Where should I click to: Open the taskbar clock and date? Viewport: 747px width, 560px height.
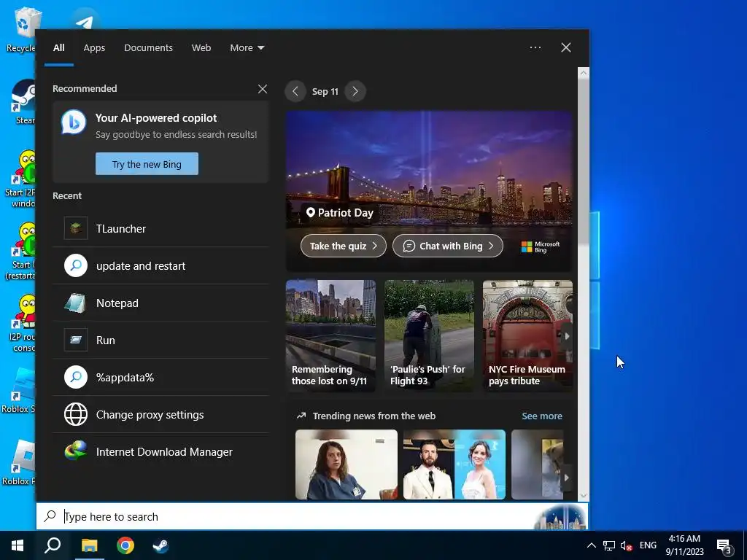pyautogui.click(x=684, y=545)
